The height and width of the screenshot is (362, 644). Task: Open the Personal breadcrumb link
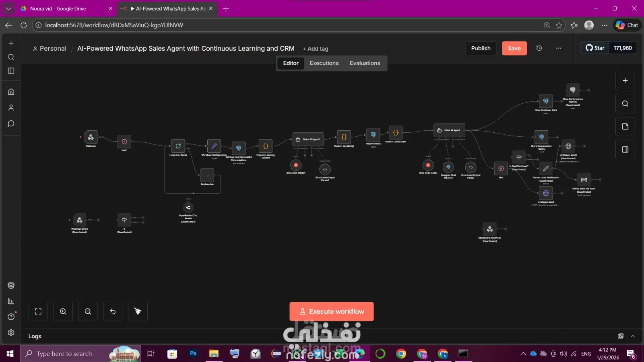pos(50,48)
